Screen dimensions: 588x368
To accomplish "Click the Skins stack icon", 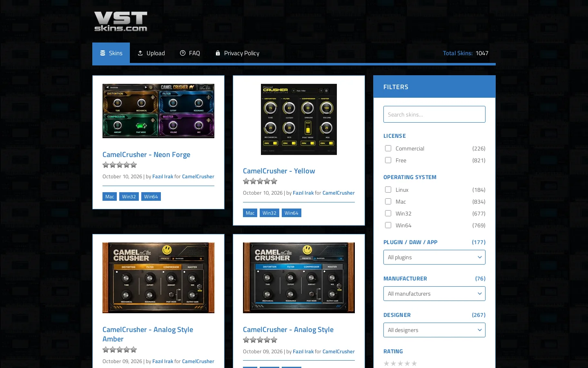I will 103,53.
